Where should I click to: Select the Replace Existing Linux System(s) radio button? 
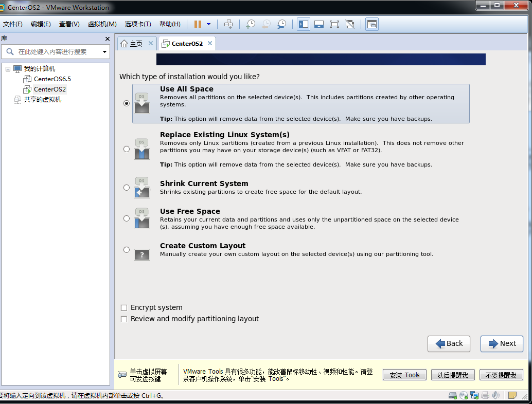pyautogui.click(x=127, y=149)
